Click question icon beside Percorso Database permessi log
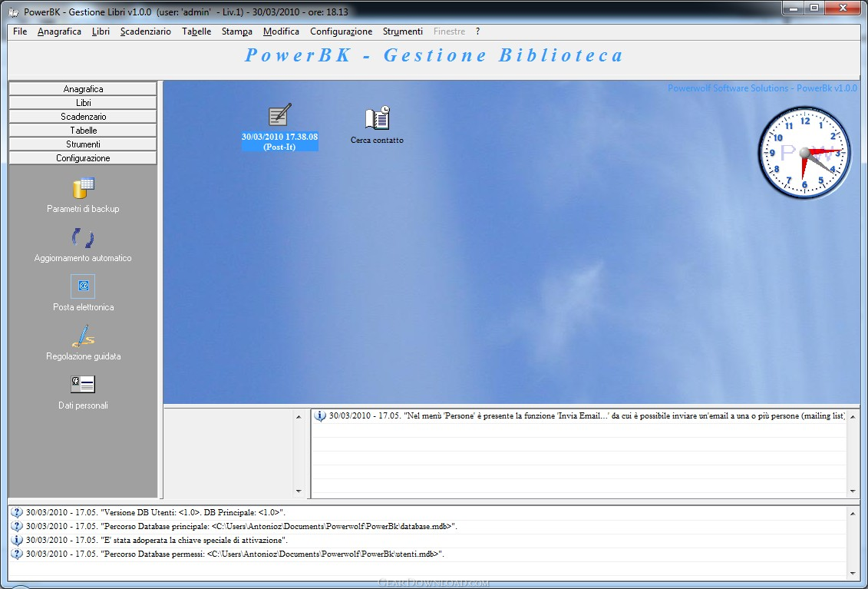Screen dimensions: 868x589 pos(17,554)
